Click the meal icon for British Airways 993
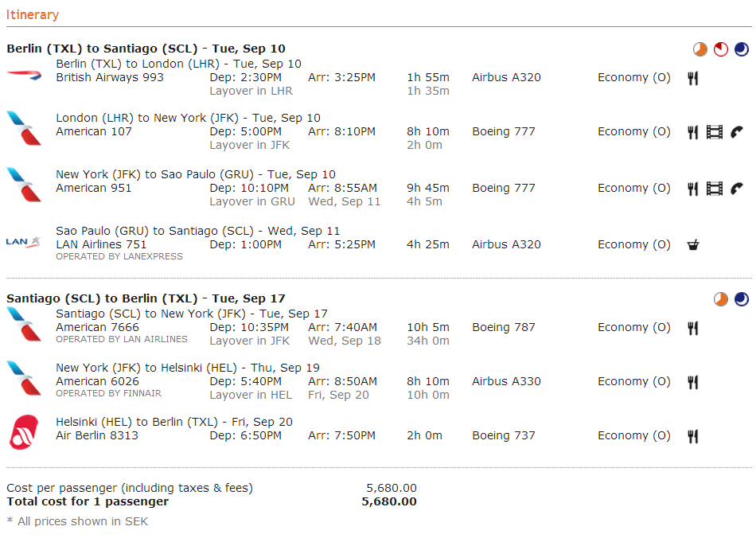This screenshot has height=538, width=756. pyautogui.click(x=692, y=78)
